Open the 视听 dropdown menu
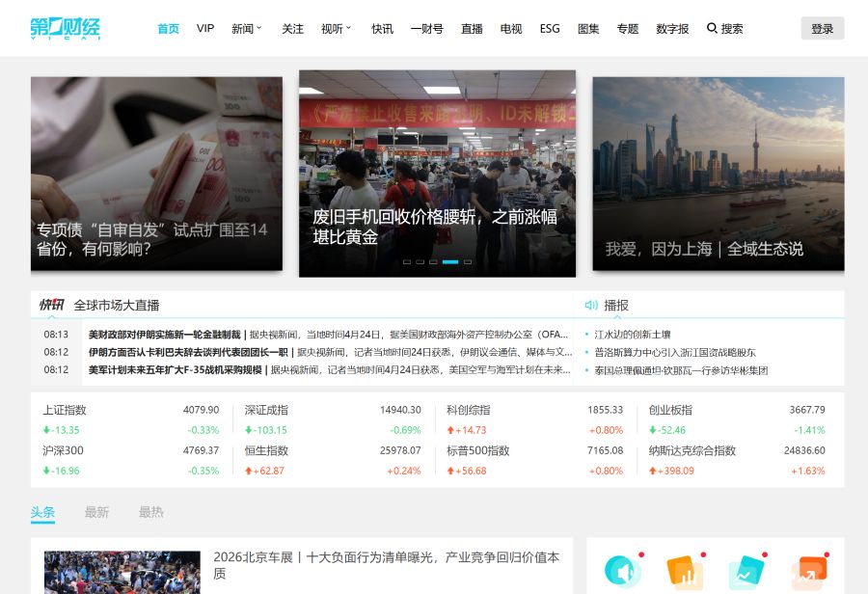This screenshot has width=868, height=594. 334,28
